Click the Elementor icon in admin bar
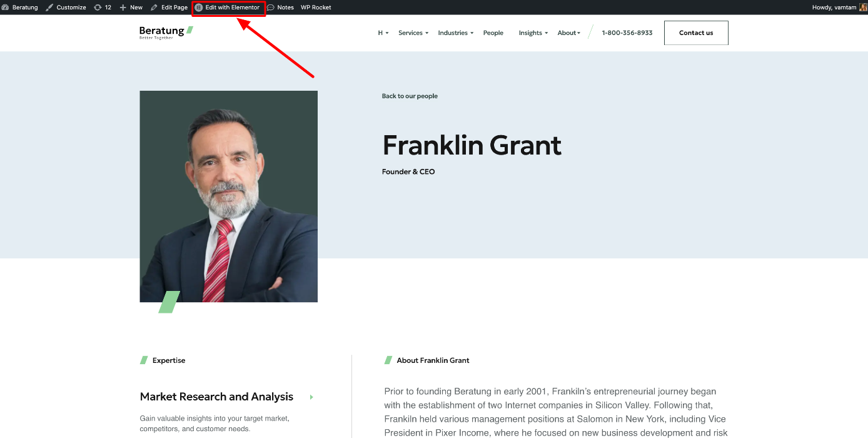The height and width of the screenshot is (438, 868). point(199,8)
